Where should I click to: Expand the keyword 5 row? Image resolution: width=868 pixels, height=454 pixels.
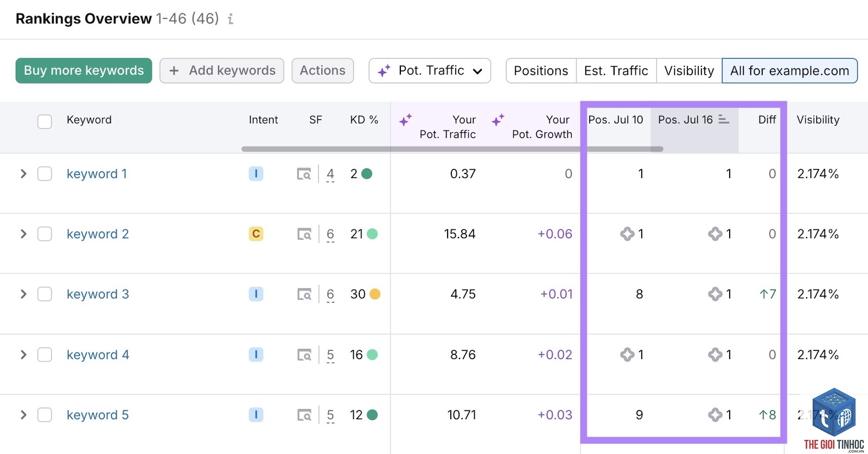pyautogui.click(x=23, y=415)
